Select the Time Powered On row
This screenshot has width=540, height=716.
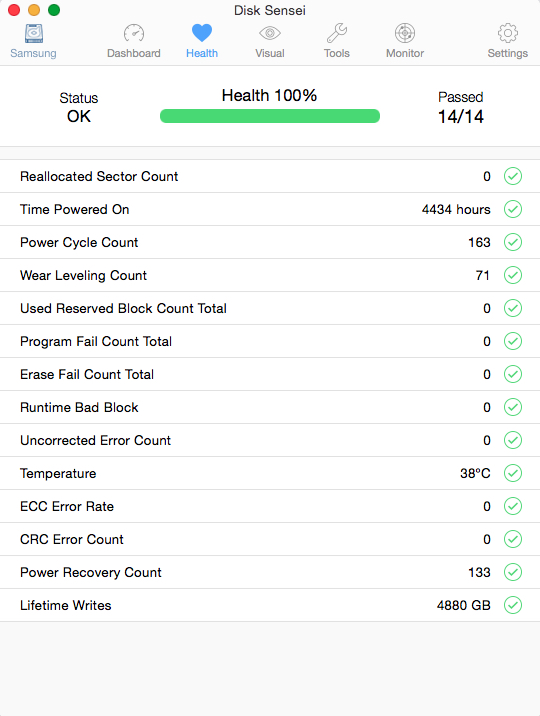tap(270, 209)
